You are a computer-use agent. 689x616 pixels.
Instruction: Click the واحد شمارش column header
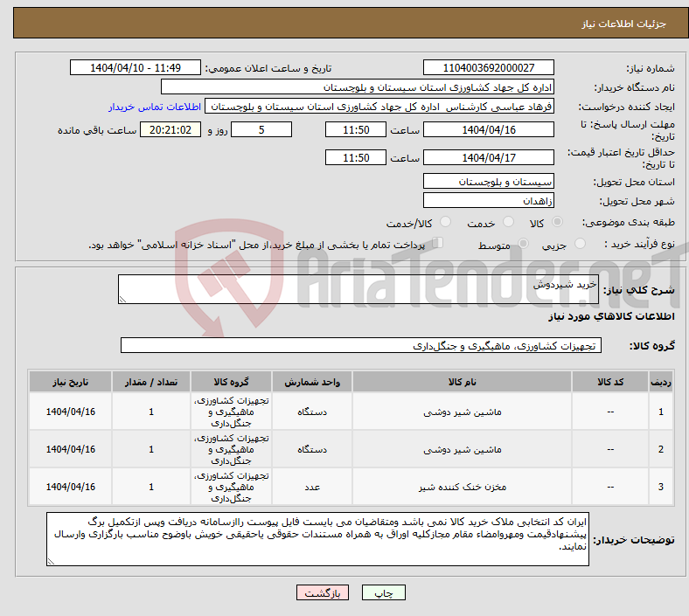tap(312, 382)
